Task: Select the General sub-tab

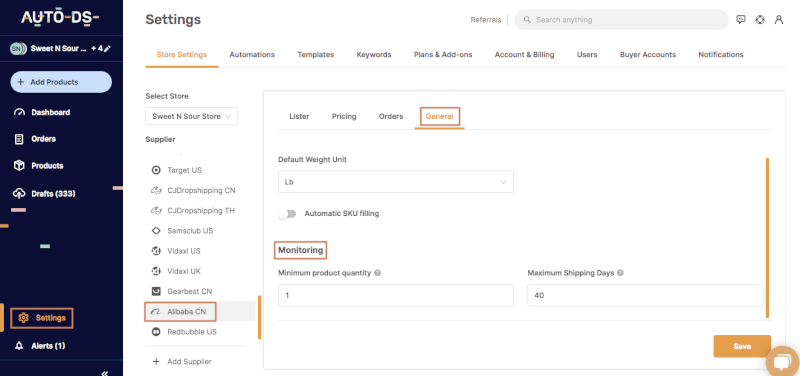Action: (439, 116)
